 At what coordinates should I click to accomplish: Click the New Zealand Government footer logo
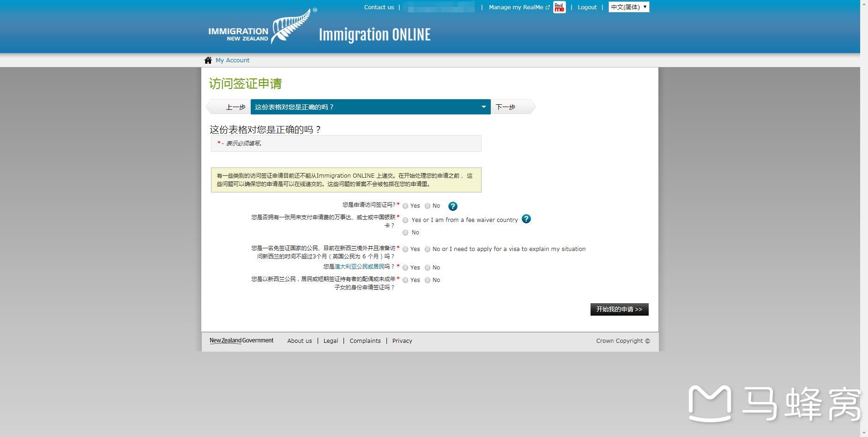pyautogui.click(x=241, y=341)
